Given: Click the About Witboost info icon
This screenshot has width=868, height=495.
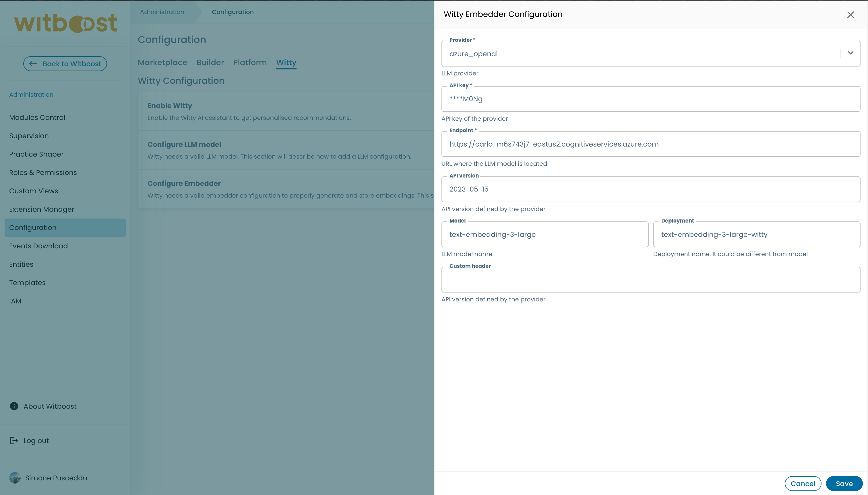Looking at the screenshot, I should tap(14, 406).
